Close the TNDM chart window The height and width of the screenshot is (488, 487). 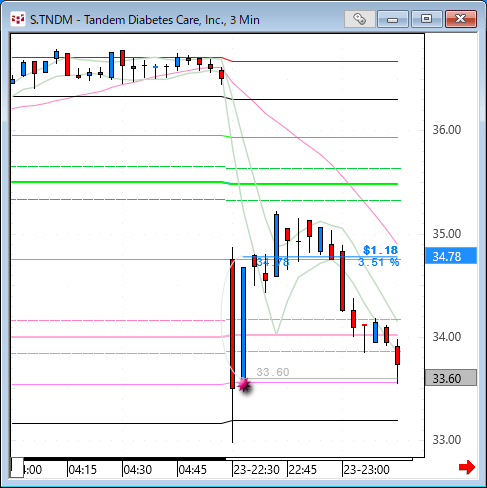pyautogui.click(x=461, y=19)
